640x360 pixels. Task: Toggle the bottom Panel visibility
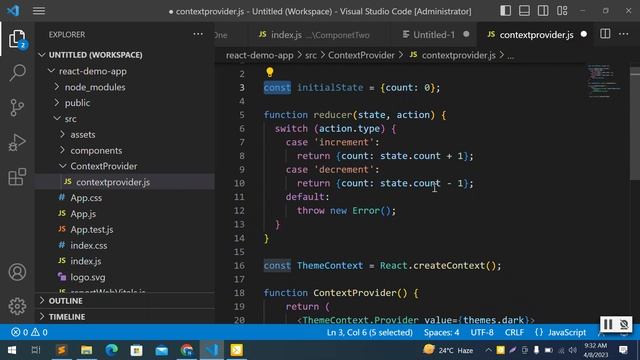[x=524, y=11]
